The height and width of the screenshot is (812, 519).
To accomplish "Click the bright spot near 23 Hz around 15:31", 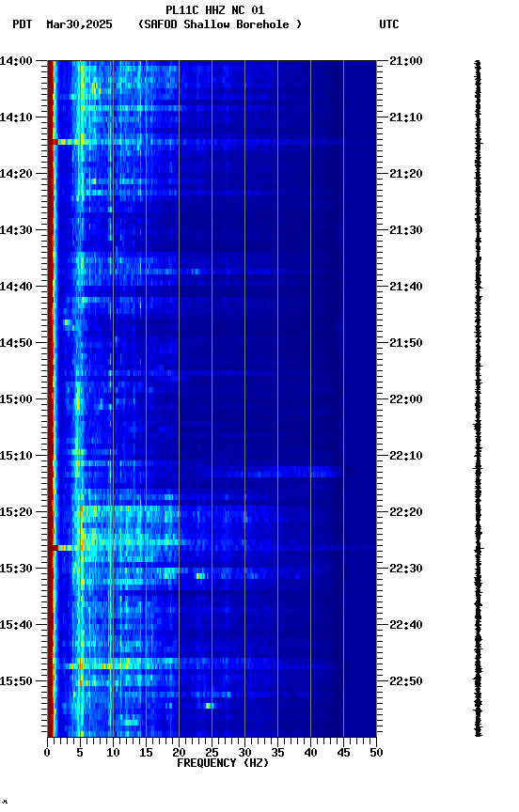I will (x=200, y=575).
